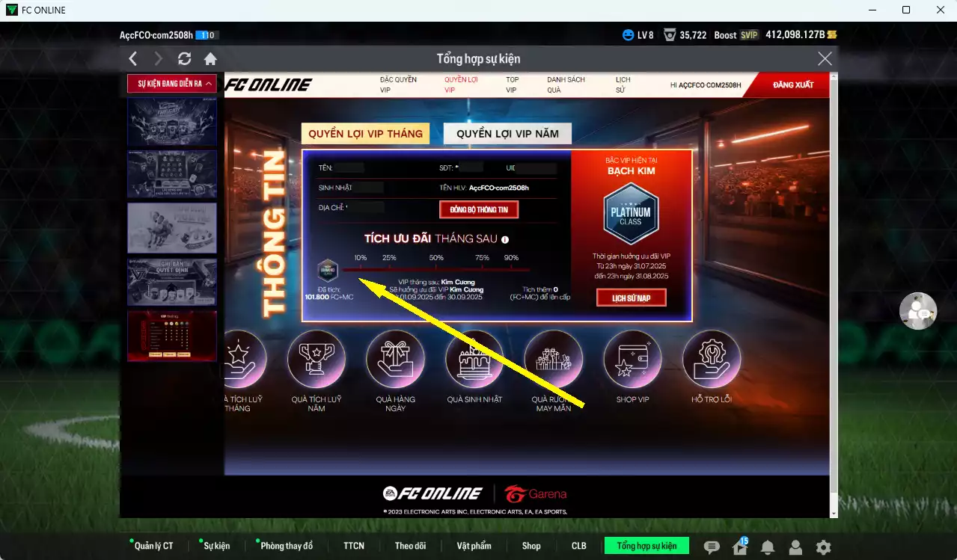Click the SVIP boost badge
Screen dimensions: 957x560
click(x=749, y=35)
